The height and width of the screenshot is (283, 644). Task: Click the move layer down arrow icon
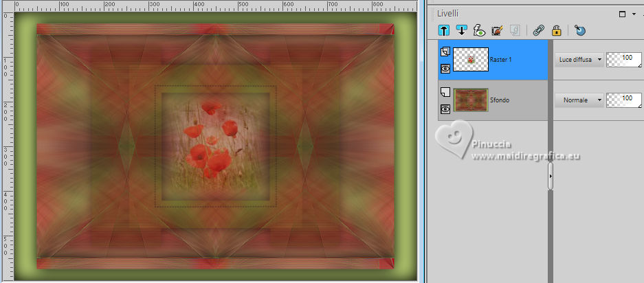tap(462, 30)
